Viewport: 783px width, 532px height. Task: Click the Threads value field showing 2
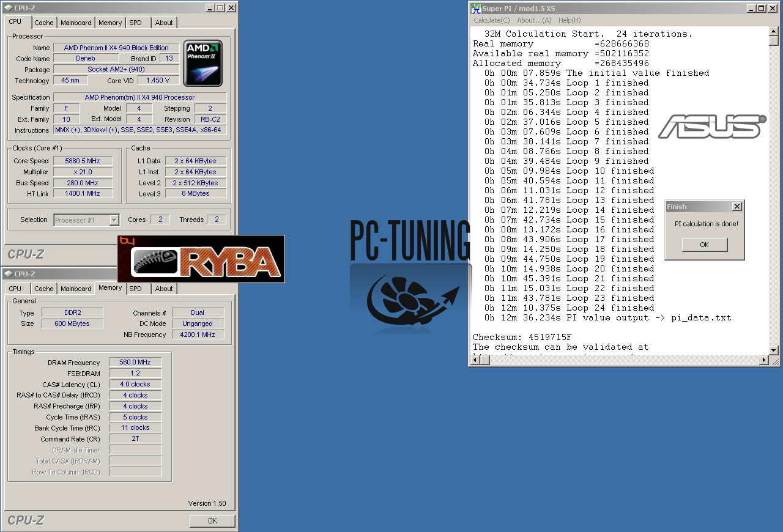click(x=216, y=220)
